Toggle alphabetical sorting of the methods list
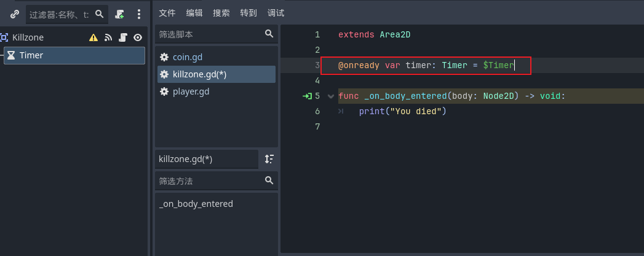The height and width of the screenshot is (256, 644). (269, 159)
